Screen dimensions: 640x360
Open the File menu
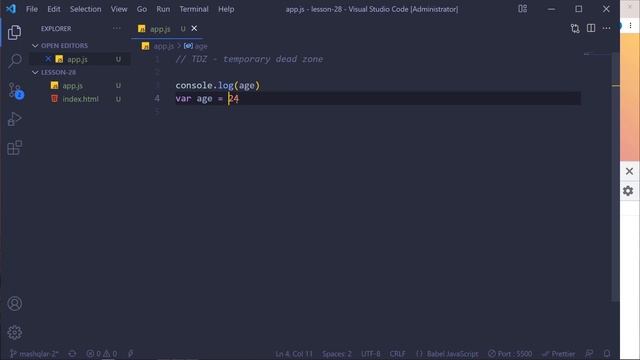coord(31,9)
